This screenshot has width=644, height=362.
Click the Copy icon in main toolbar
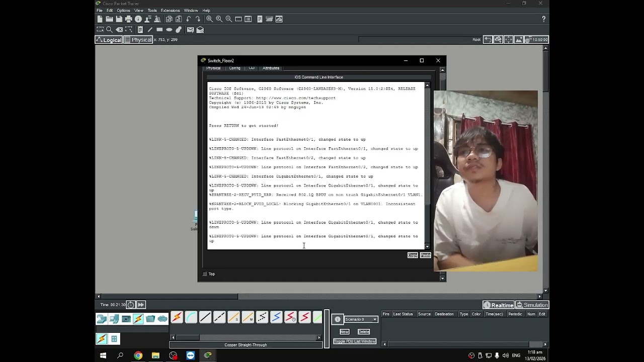tap(169, 19)
